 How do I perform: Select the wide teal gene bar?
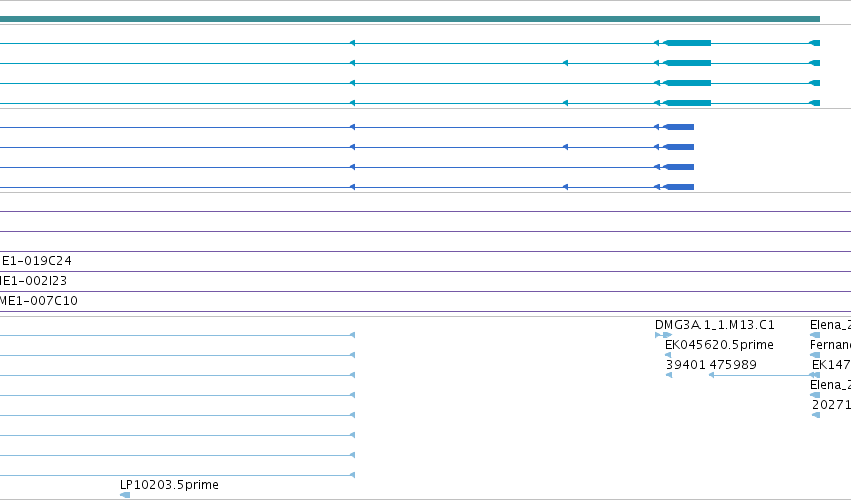click(x=410, y=19)
